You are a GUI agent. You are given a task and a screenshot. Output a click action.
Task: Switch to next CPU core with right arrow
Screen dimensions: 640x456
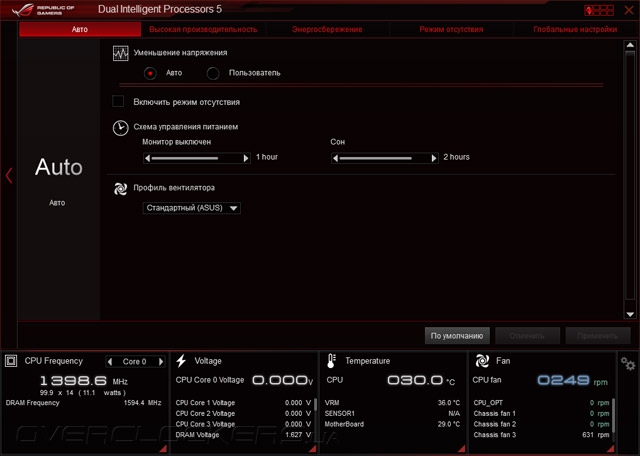click(x=161, y=362)
